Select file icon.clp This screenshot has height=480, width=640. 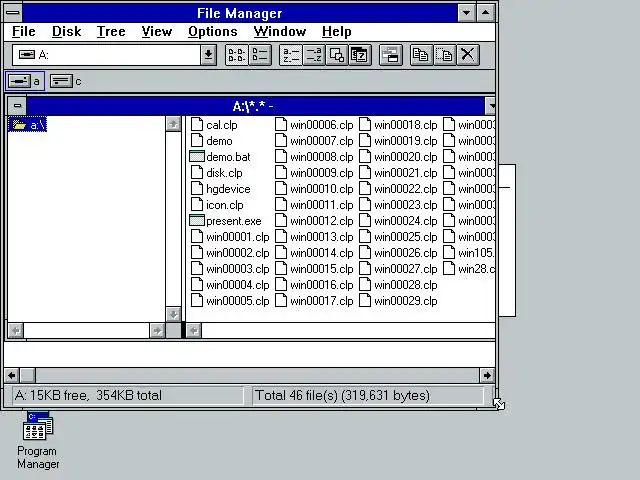tap(218, 205)
